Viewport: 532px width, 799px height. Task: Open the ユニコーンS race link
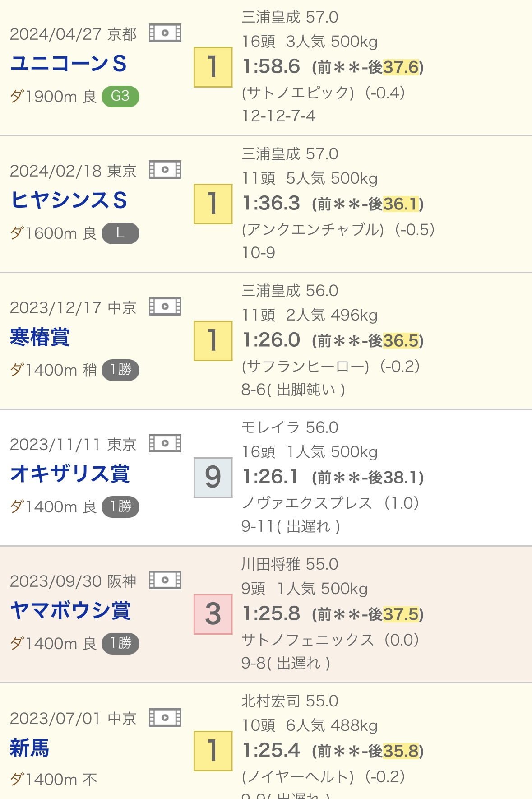pos(68,64)
